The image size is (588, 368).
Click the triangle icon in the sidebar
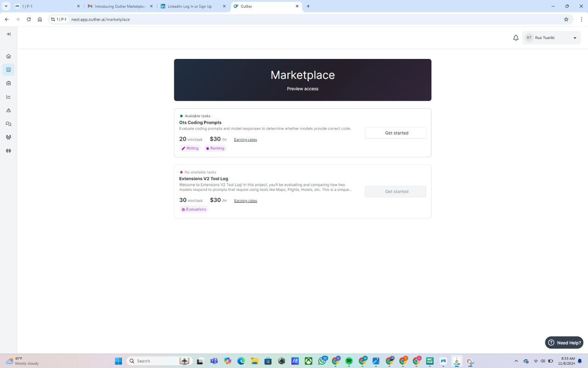(8, 110)
